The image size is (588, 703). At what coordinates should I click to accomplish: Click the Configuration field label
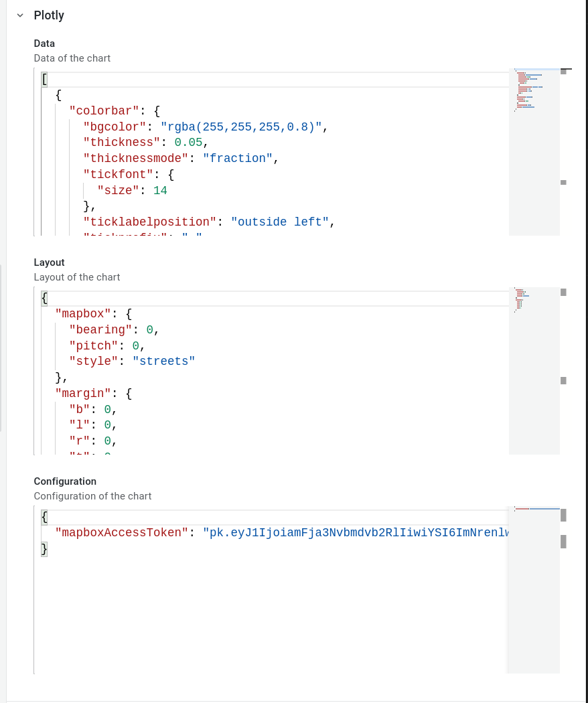coord(65,481)
